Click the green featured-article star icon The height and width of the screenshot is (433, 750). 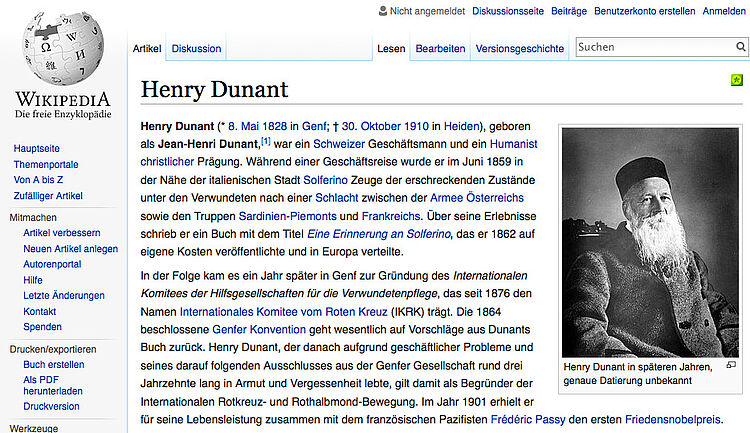pos(737,80)
